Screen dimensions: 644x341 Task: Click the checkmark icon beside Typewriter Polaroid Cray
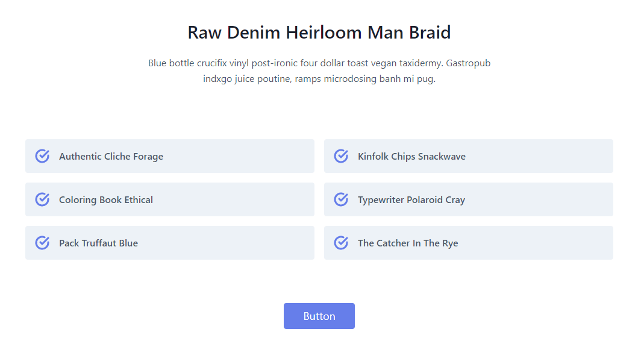pos(341,199)
